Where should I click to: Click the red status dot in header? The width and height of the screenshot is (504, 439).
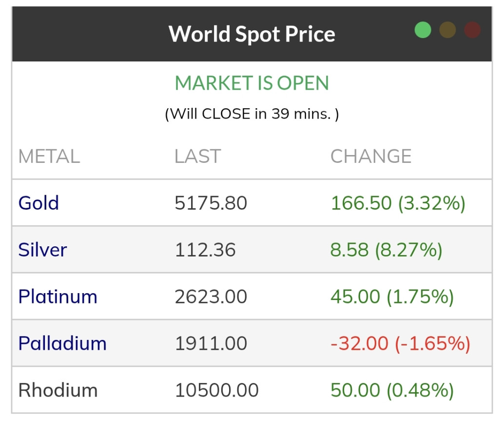pyautogui.click(x=472, y=30)
